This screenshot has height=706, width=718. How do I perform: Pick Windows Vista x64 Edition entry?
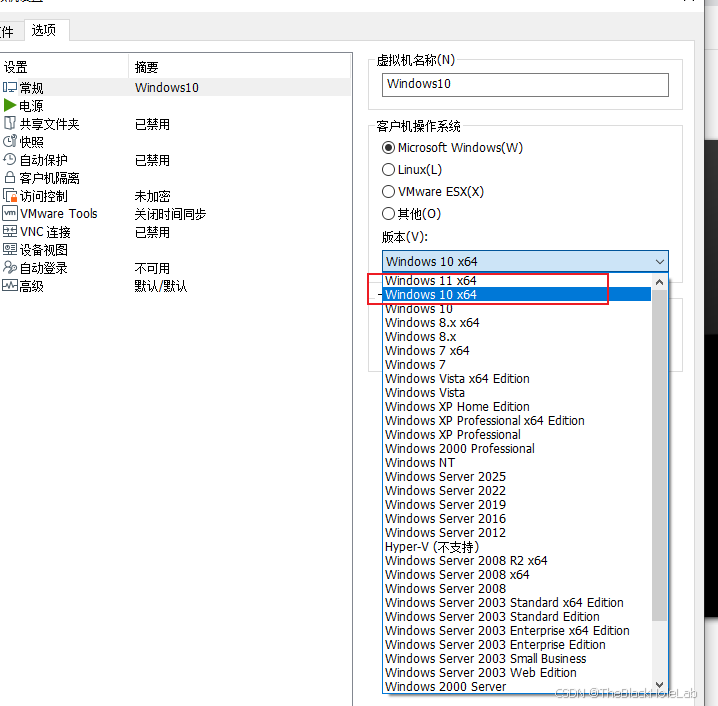tap(517, 379)
